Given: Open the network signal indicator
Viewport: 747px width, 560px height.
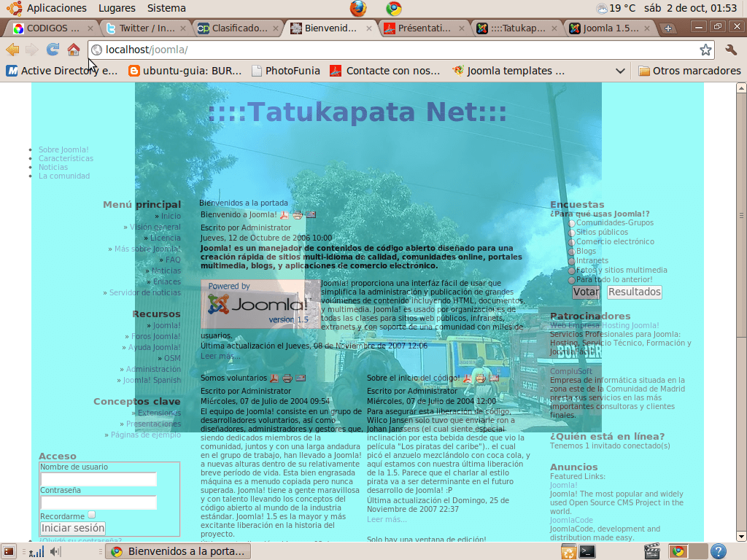Looking at the screenshot, I should pos(36,552).
